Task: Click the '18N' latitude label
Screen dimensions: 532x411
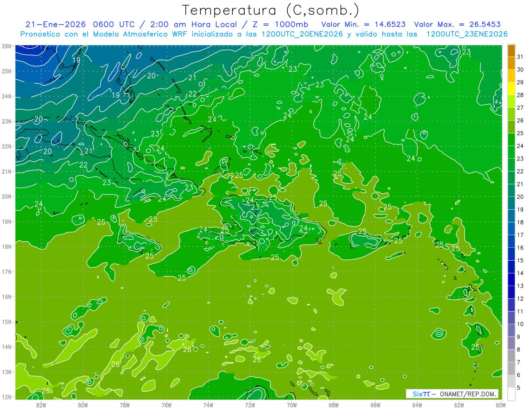Action: (6, 247)
